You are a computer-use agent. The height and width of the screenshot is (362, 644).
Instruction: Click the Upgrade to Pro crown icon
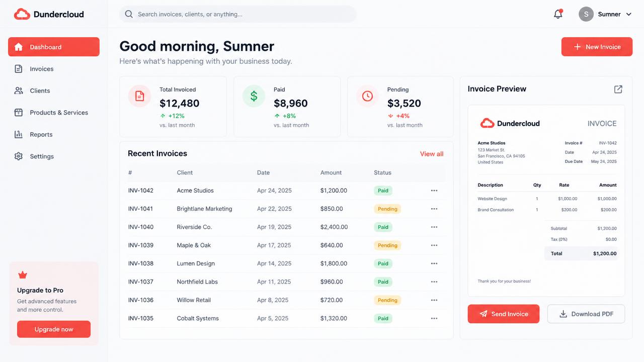click(23, 275)
